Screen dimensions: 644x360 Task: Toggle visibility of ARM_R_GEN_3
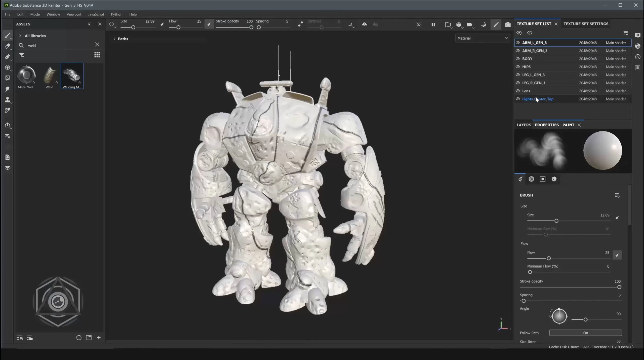pos(518,51)
